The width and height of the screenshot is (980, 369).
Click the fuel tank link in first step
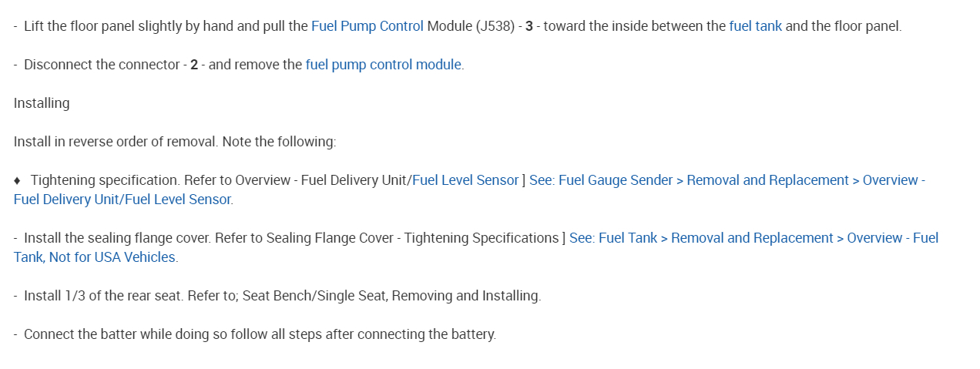coord(755,26)
